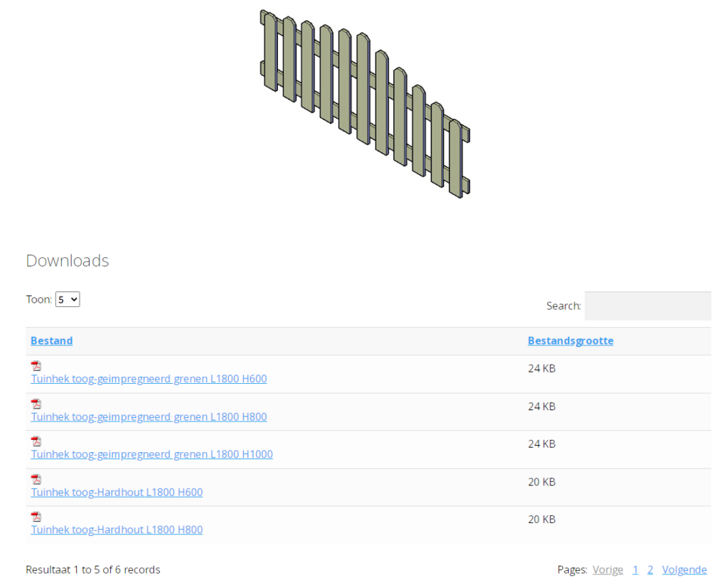Download Tuinhek toog-geimpregneerd grenen L1800 H800
This screenshot has height=585, width=728.
pyautogui.click(x=149, y=417)
